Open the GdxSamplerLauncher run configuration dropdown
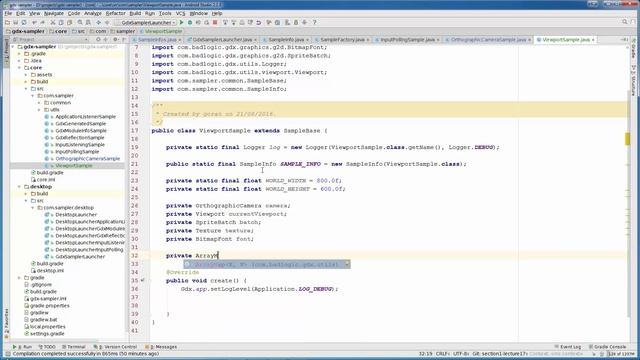This screenshot has width=640, height=360. pyautogui.click(x=146, y=22)
